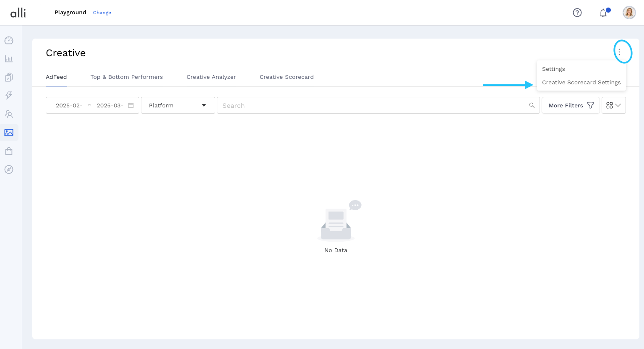
Task: Click the user profile avatar
Action: [x=629, y=13]
